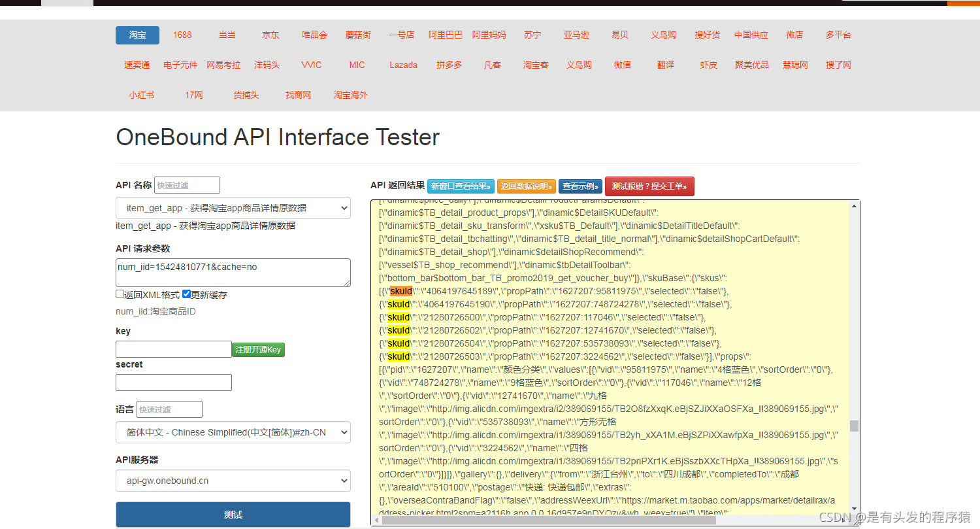Open the 17网 tab
Screen dimensions: 980x529
(x=194, y=95)
